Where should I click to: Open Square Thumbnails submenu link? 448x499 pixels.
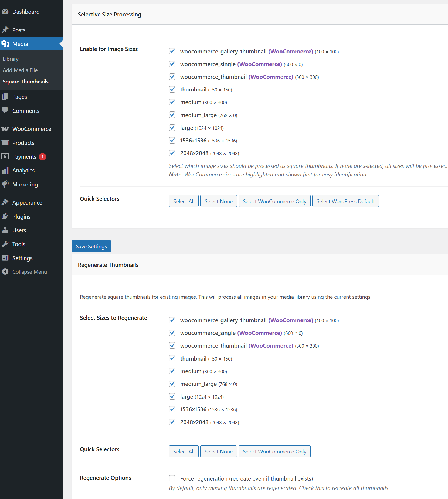tap(26, 82)
